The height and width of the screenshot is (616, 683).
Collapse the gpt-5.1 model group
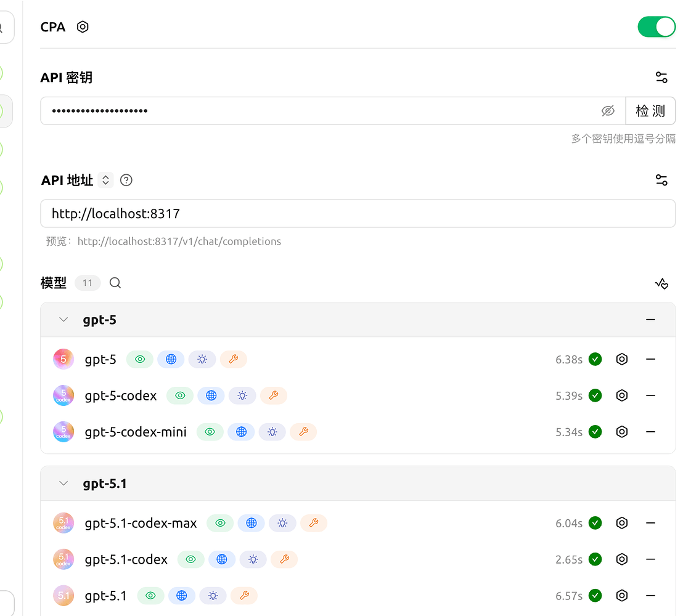point(63,483)
